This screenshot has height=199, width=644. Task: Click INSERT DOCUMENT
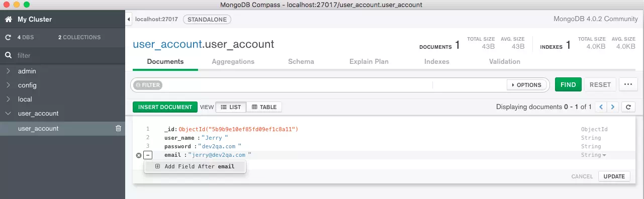pos(165,107)
